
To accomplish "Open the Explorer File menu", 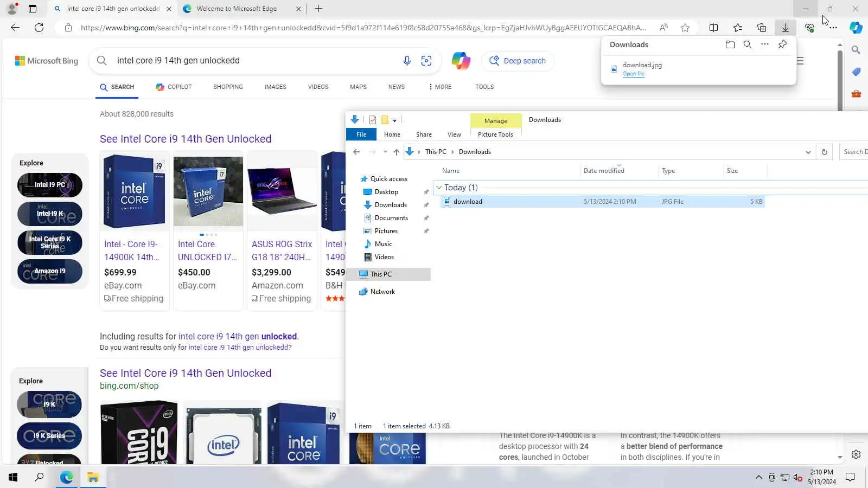I will tap(361, 134).
